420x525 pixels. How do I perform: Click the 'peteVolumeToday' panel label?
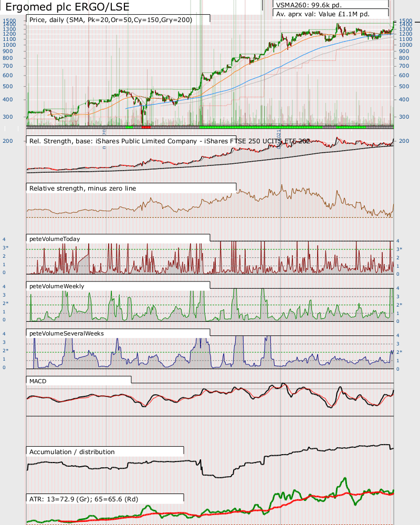point(55,239)
